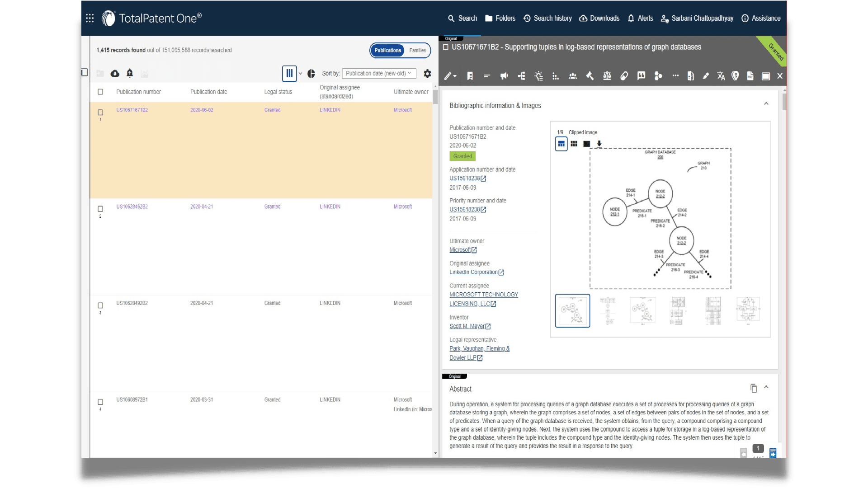Tick checkbox for row US10671671B2
Viewport: 868px width, 488px height.
click(x=100, y=112)
